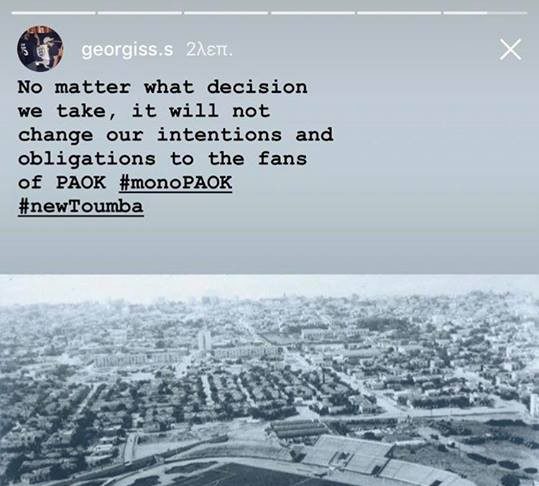Tap the plain word PAOK before the hashtag

81,182
